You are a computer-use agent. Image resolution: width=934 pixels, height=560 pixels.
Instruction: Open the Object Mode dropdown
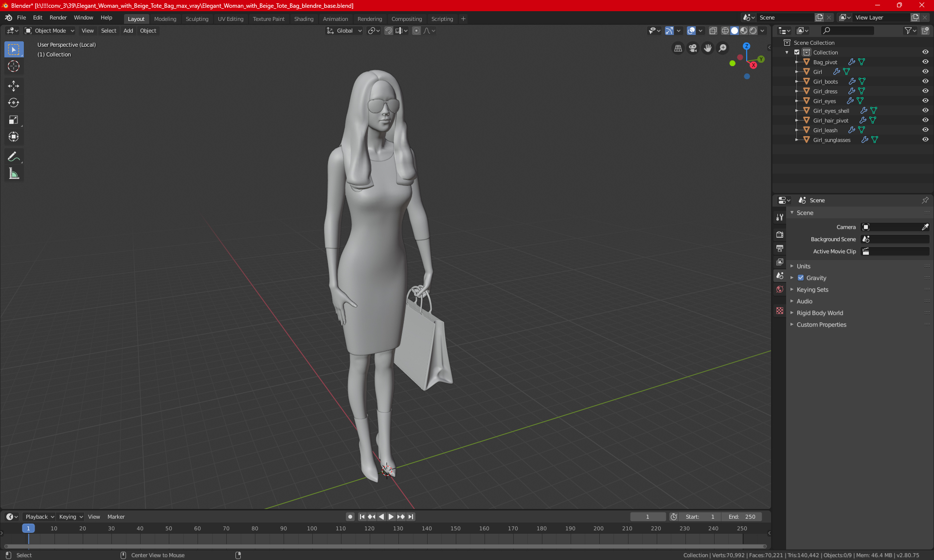[50, 31]
